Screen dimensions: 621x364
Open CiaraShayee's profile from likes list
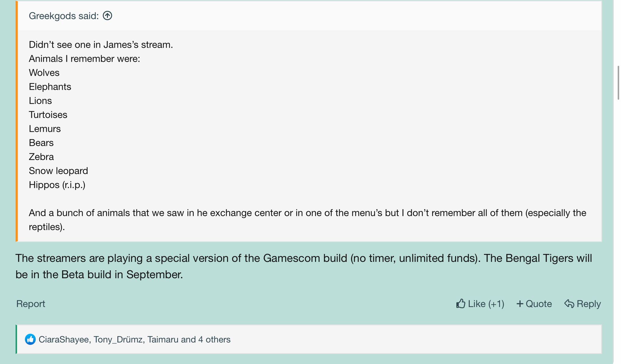64,339
